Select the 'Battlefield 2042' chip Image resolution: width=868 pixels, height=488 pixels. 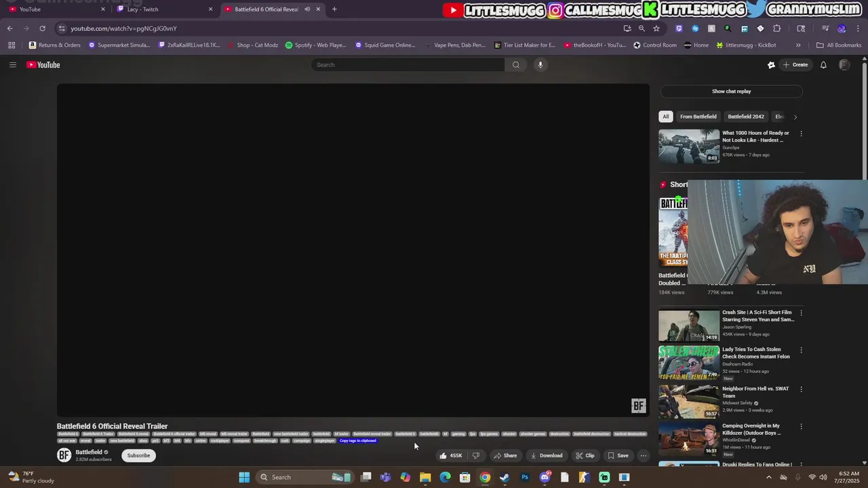[746, 117]
